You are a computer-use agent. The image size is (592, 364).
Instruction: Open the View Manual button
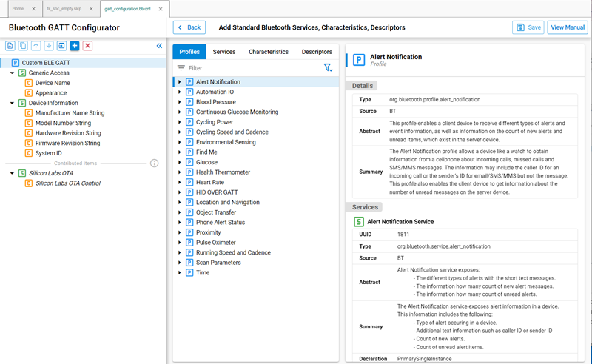(x=567, y=27)
